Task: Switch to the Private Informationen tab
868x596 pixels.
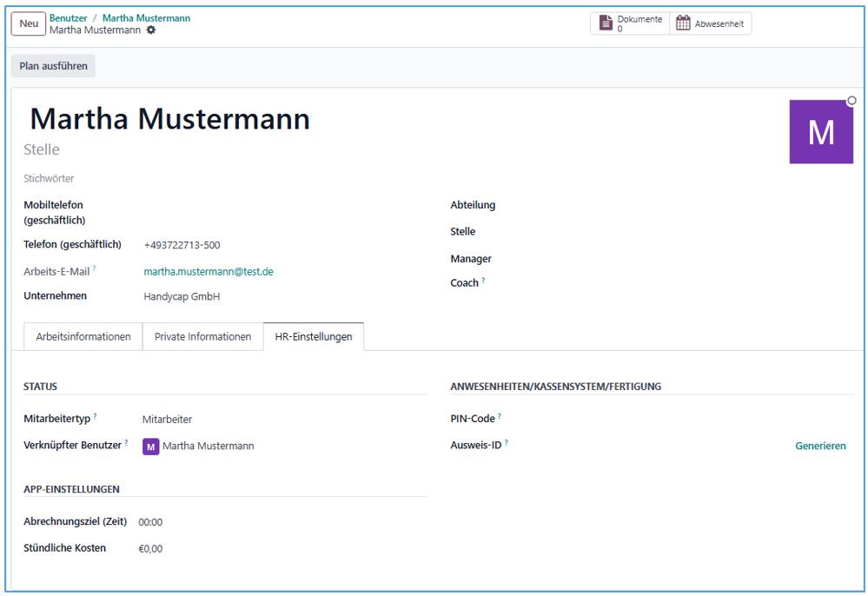Action: pyautogui.click(x=202, y=336)
